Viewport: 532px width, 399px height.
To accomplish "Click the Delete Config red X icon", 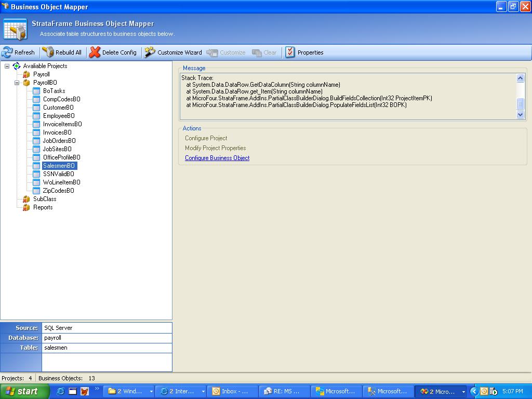I will 95,52.
